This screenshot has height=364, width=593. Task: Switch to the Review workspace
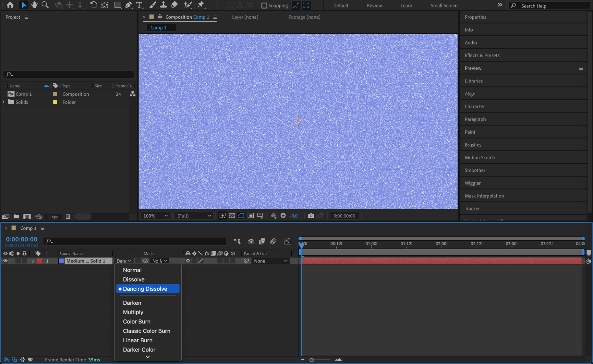[x=374, y=5]
